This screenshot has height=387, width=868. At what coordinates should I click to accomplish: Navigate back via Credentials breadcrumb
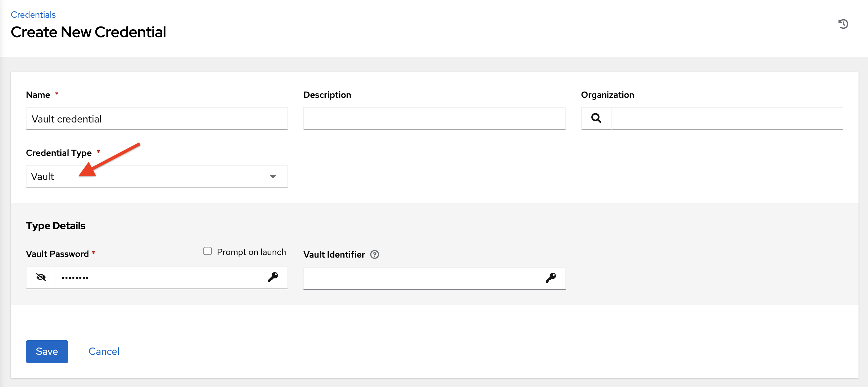33,15
